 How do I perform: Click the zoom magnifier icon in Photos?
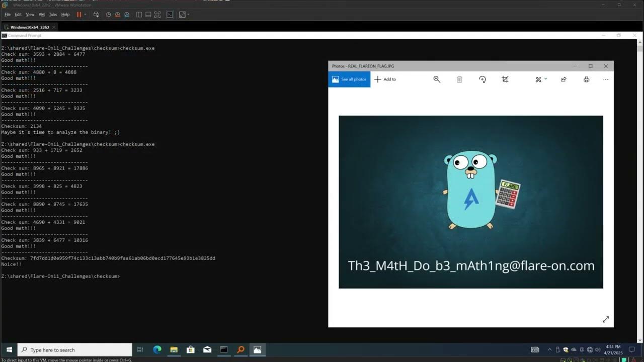click(x=437, y=79)
